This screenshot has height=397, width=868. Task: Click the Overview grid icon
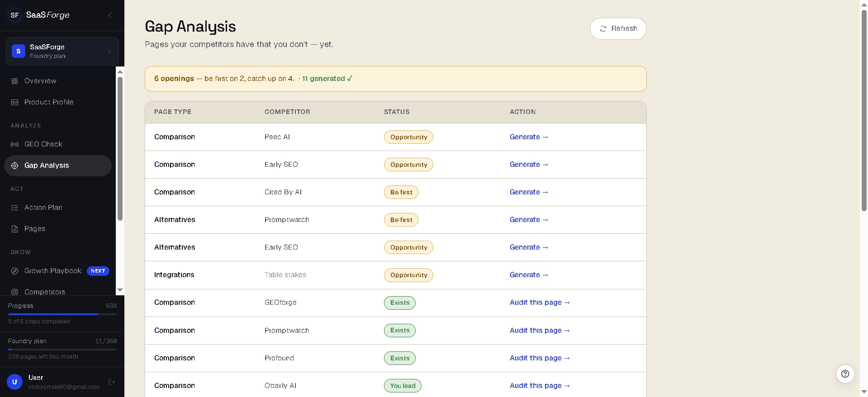(x=14, y=81)
